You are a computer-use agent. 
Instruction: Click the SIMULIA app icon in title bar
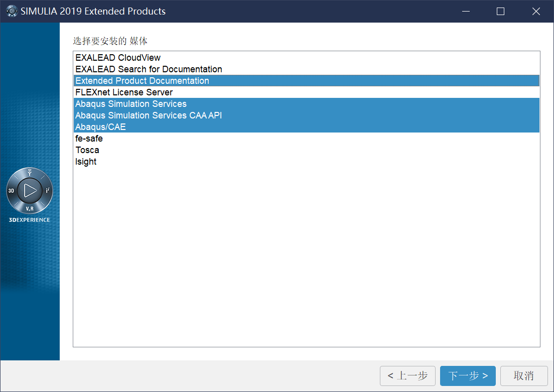point(12,11)
